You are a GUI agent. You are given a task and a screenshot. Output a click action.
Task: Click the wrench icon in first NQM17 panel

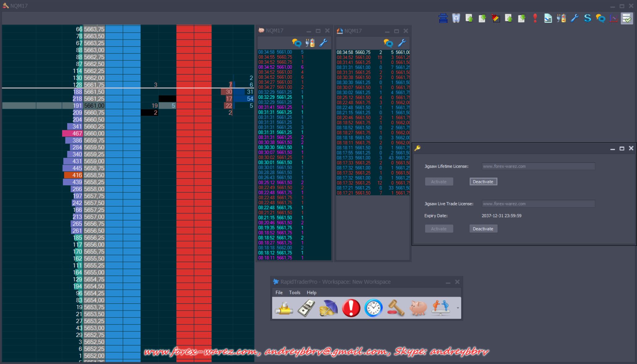(323, 43)
